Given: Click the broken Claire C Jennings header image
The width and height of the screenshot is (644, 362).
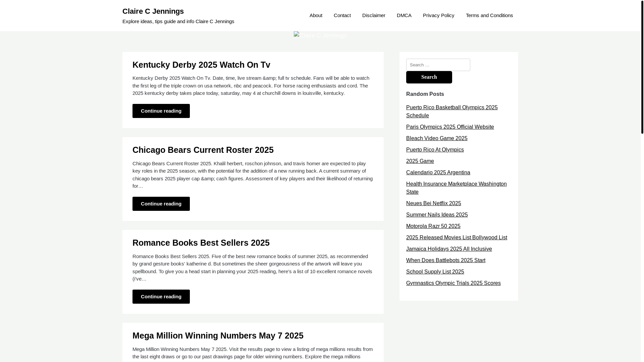Looking at the screenshot, I should point(321,35).
